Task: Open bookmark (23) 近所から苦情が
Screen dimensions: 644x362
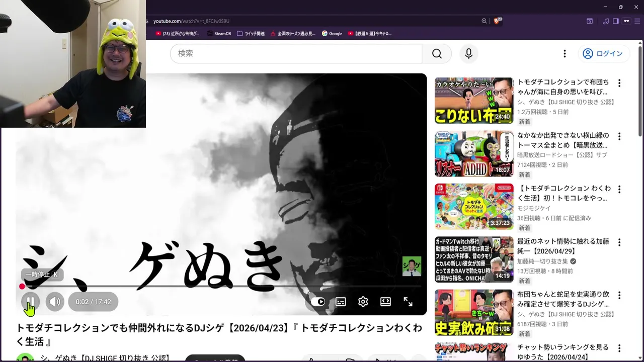Action: pyautogui.click(x=178, y=34)
